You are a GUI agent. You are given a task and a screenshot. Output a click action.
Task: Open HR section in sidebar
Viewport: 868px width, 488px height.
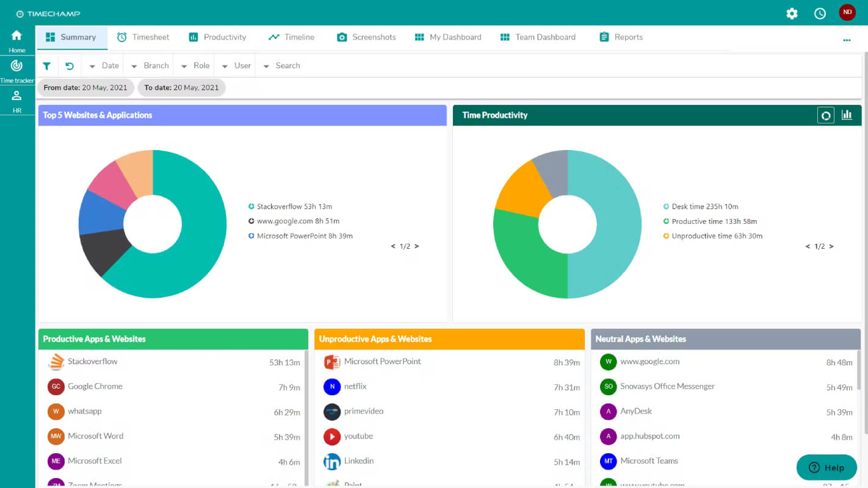pos(17,101)
